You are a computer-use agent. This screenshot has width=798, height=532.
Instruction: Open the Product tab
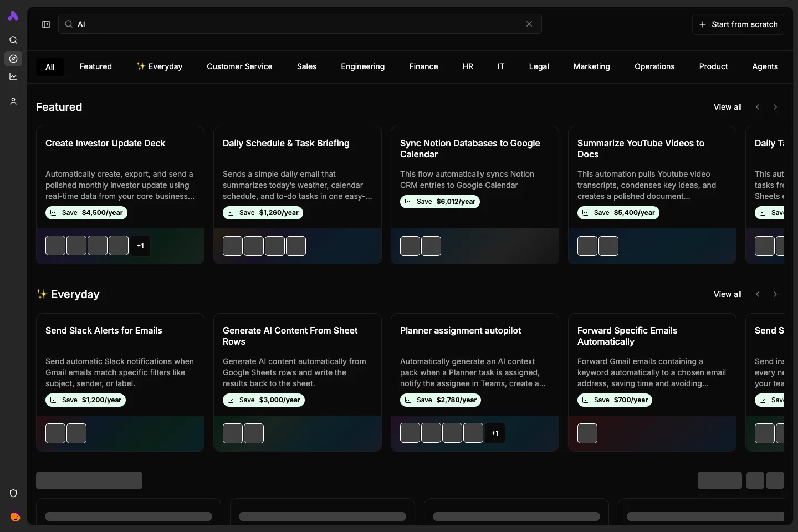click(713, 66)
